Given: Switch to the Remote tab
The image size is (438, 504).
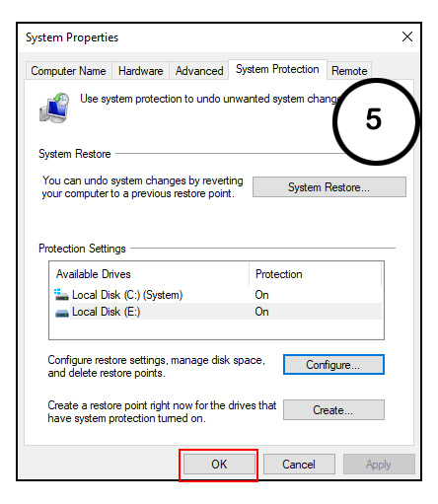Looking at the screenshot, I should [349, 71].
